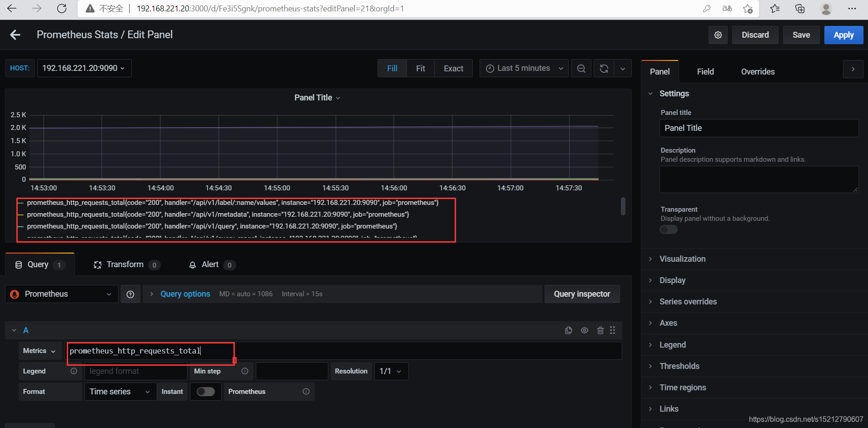Viewport: 868px width, 428px height.
Task: Click the Apply button
Action: point(843,35)
